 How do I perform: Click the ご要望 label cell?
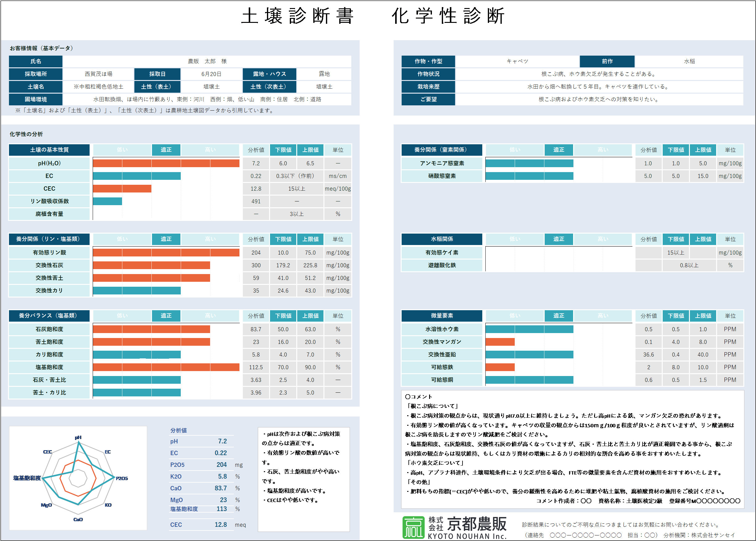[x=428, y=99]
